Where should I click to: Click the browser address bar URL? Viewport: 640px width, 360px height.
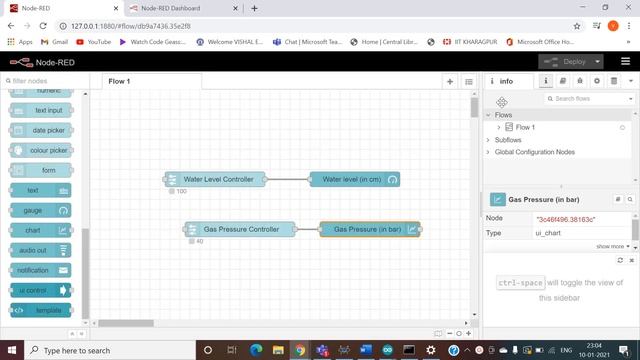pos(131,26)
